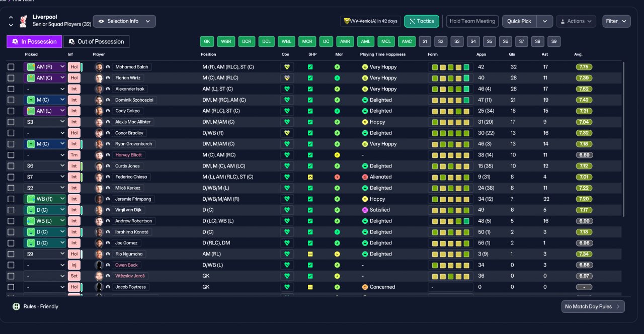
Task: Open the Filter dropdown
Action: click(616, 21)
